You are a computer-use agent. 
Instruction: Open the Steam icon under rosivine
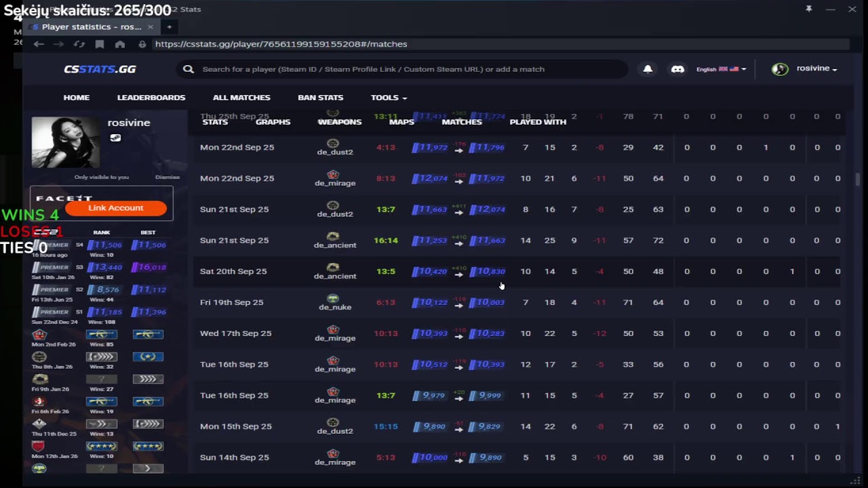(x=115, y=138)
